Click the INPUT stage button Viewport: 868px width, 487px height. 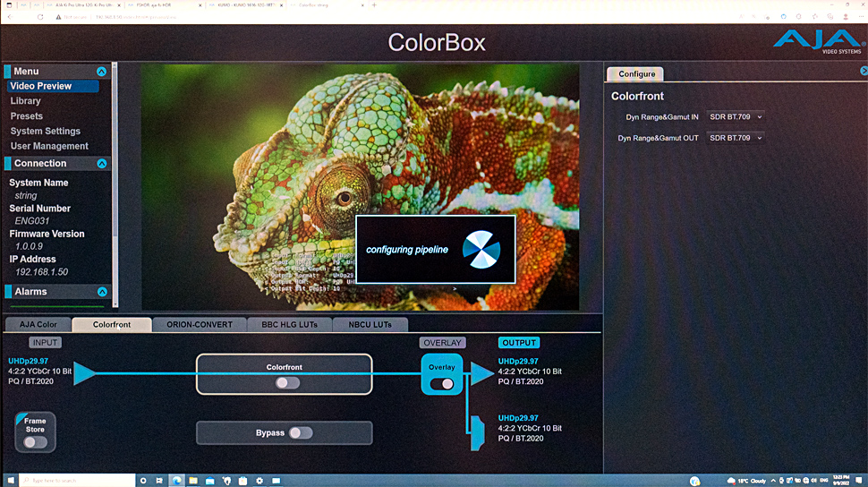click(45, 342)
